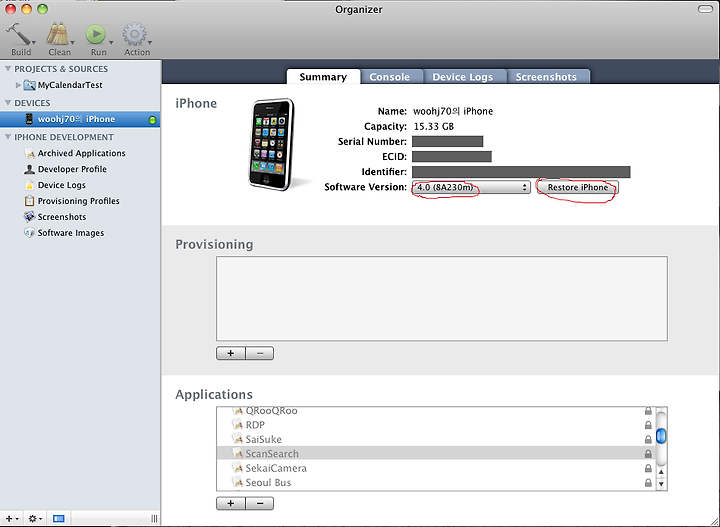
Task: Open the sidebar add plus menu
Action: [12, 519]
